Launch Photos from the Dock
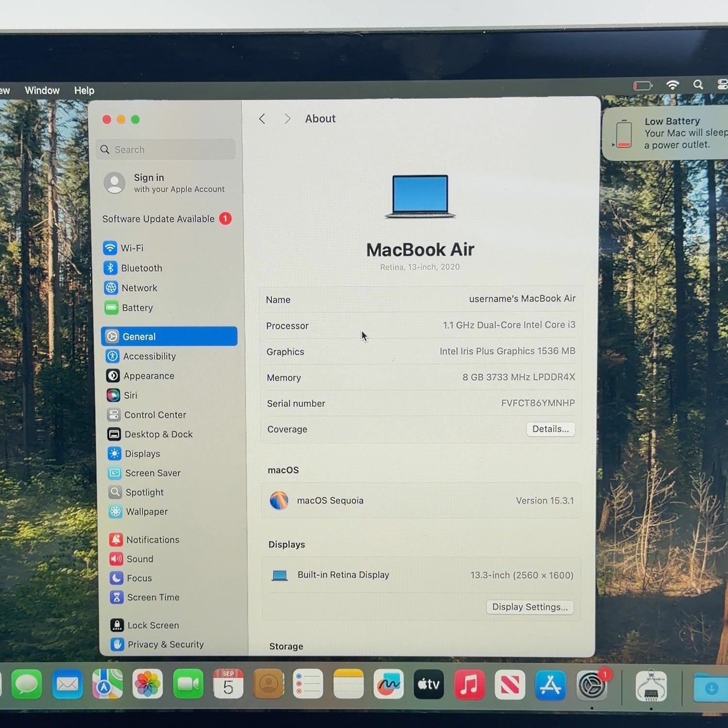 pyautogui.click(x=148, y=684)
